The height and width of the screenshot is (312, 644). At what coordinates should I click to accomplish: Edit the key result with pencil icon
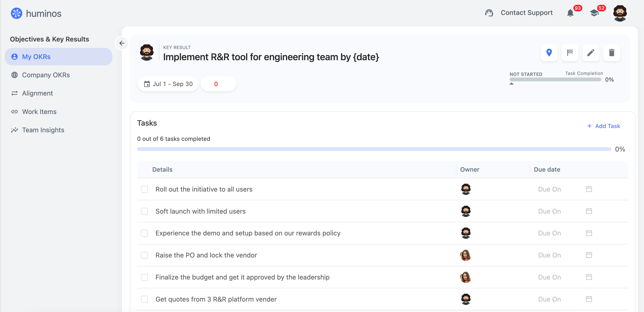(x=591, y=52)
